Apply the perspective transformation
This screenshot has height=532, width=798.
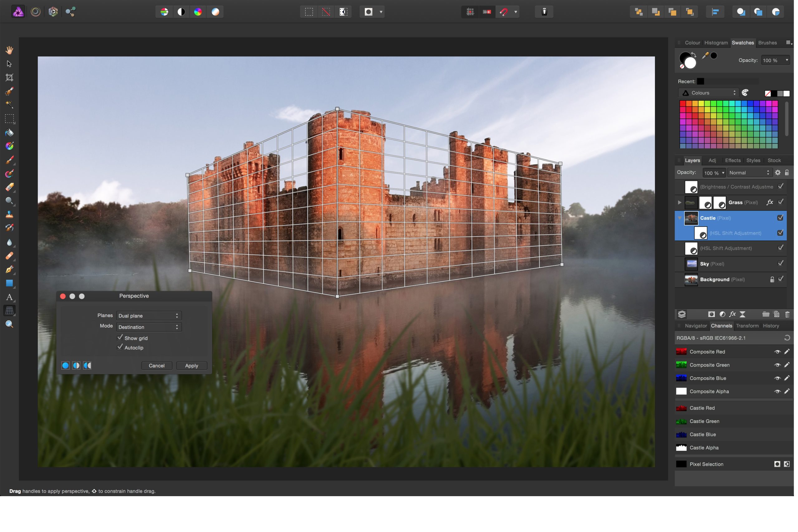tap(191, 366)
